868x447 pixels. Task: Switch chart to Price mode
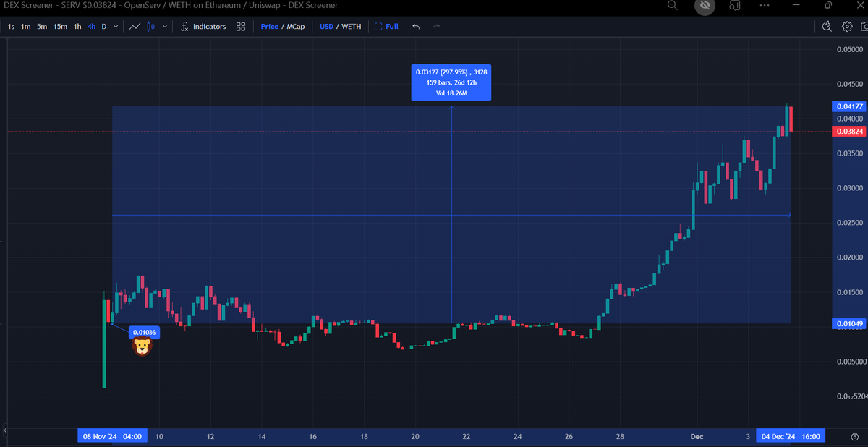click(x=270, y=27)
